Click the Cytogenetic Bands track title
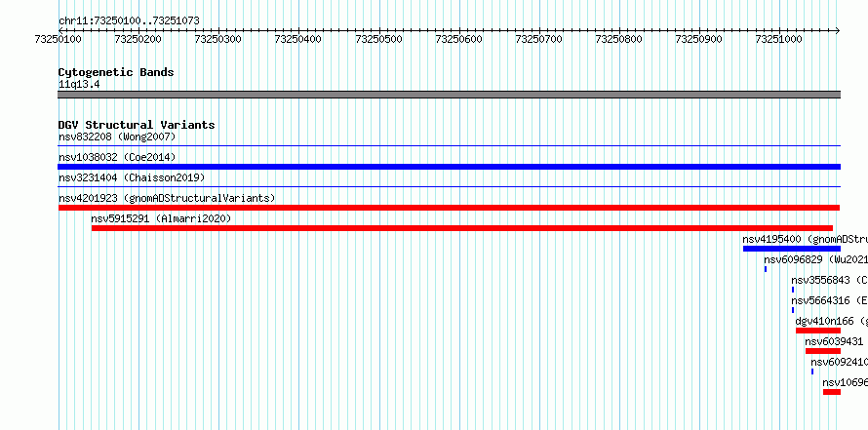The width and height of the screenshot is (868, 430). tap(116, 72)
